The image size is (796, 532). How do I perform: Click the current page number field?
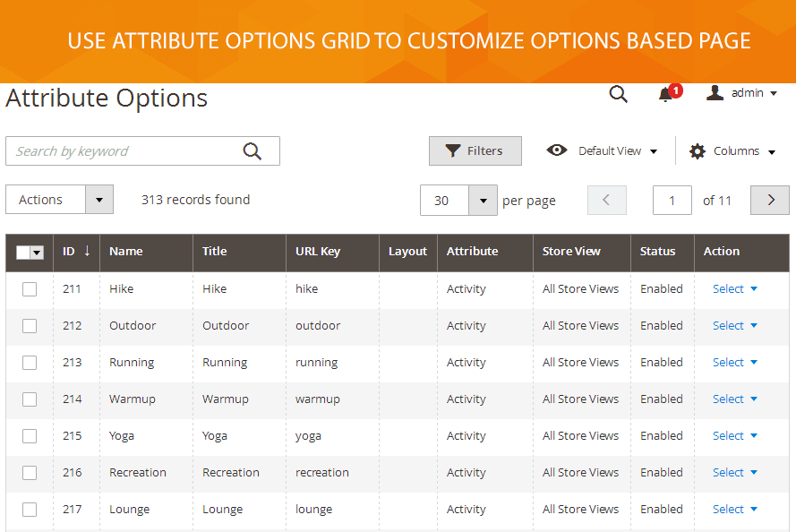pos(672,201)
